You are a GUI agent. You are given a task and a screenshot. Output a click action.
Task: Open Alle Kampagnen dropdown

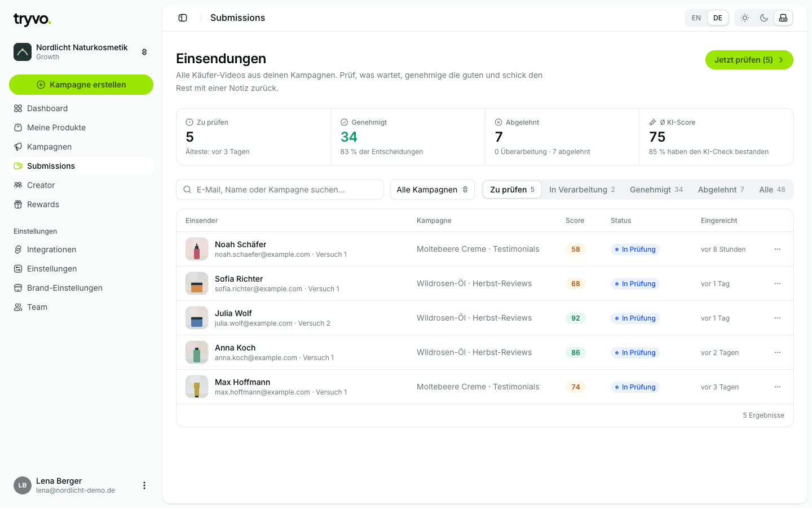tap(433, 190)
